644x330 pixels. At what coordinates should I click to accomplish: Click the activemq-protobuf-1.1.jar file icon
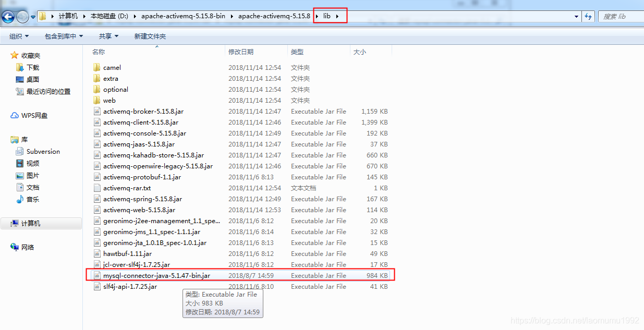(97, 177)
